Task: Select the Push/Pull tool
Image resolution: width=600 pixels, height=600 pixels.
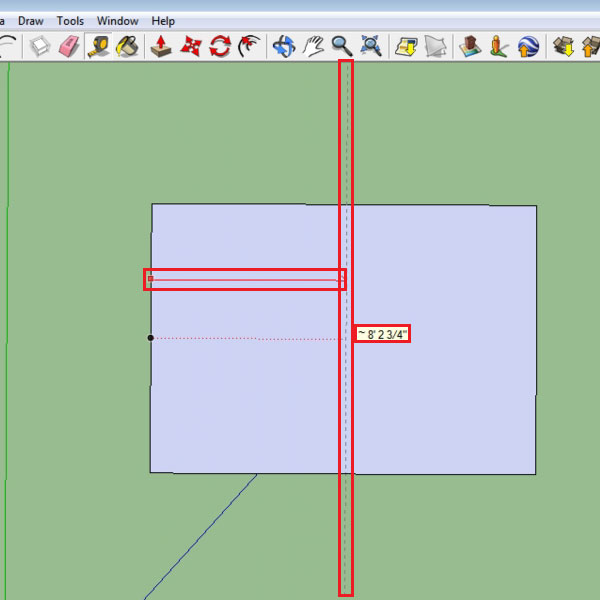Action: pyautogui.click(x=161, y=46)
